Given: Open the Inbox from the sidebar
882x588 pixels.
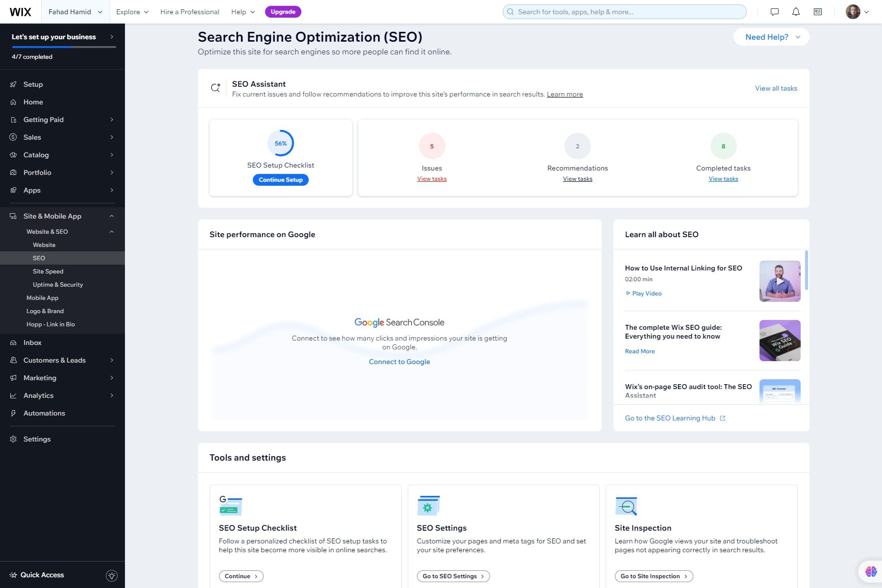Looking at the screenshot, I should click(32, 343).
